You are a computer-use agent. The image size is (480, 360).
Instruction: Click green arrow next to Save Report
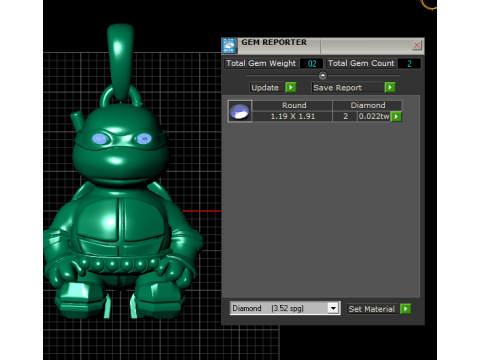pos(390,88)
